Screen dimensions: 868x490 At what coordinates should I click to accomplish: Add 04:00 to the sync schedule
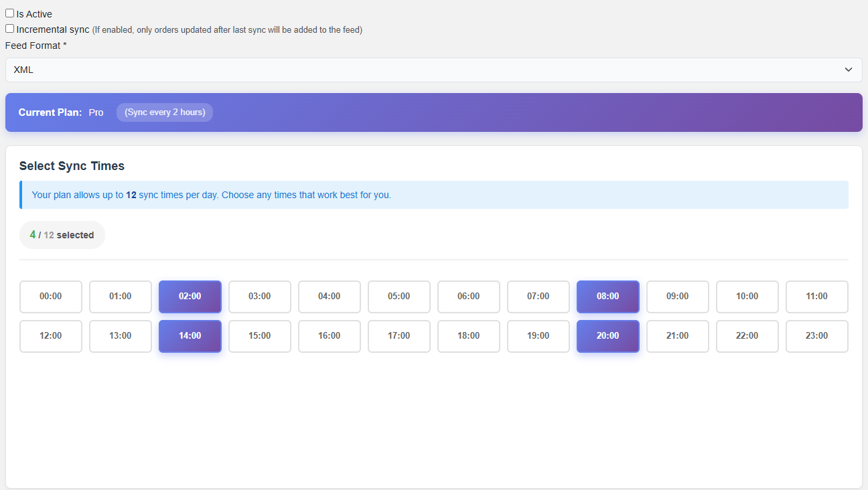click(x=329, y=297)
